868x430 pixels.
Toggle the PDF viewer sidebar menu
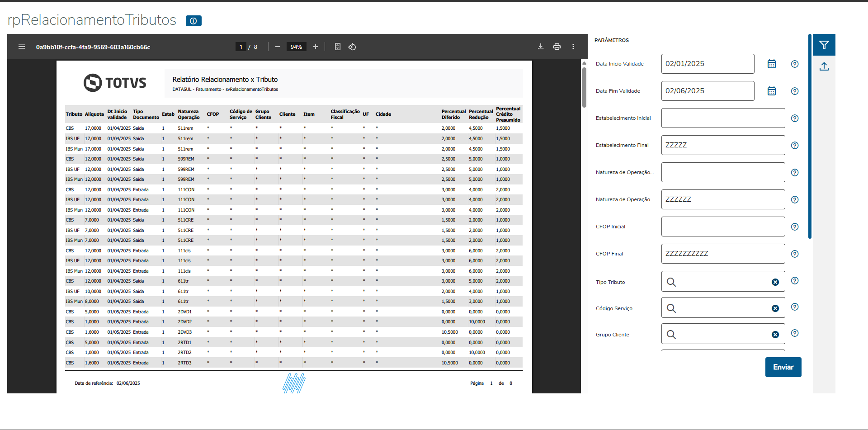(22, 47)
